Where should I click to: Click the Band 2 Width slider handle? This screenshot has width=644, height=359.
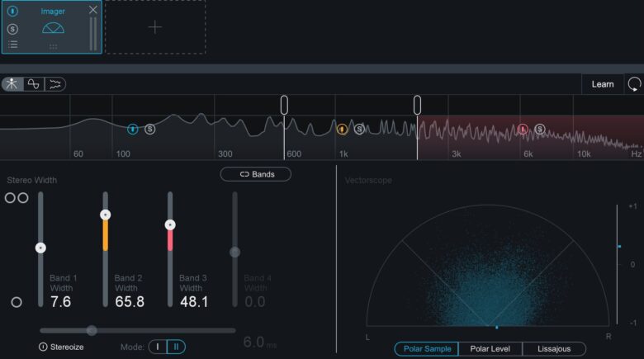click(105, 215)
